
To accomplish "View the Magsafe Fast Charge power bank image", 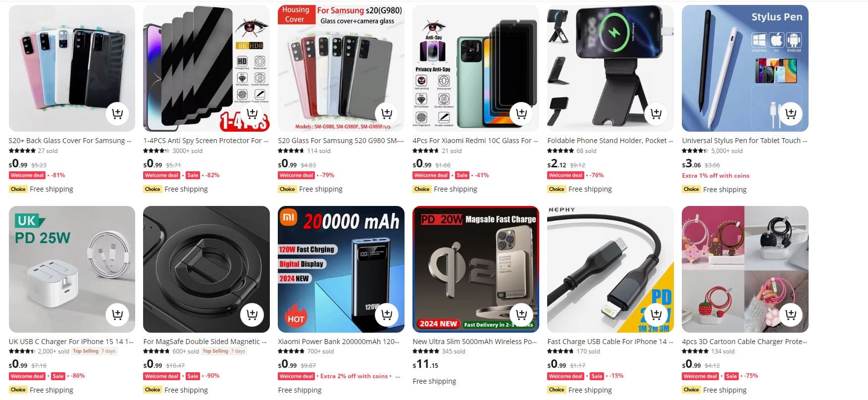I will [x=476, y=269].
